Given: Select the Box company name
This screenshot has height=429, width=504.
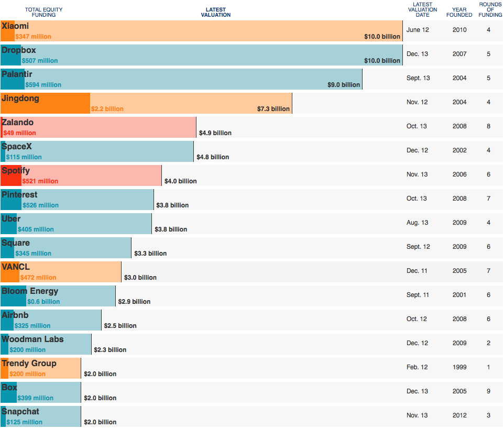Looking at the screenshot, I should [x=9, y=388].
